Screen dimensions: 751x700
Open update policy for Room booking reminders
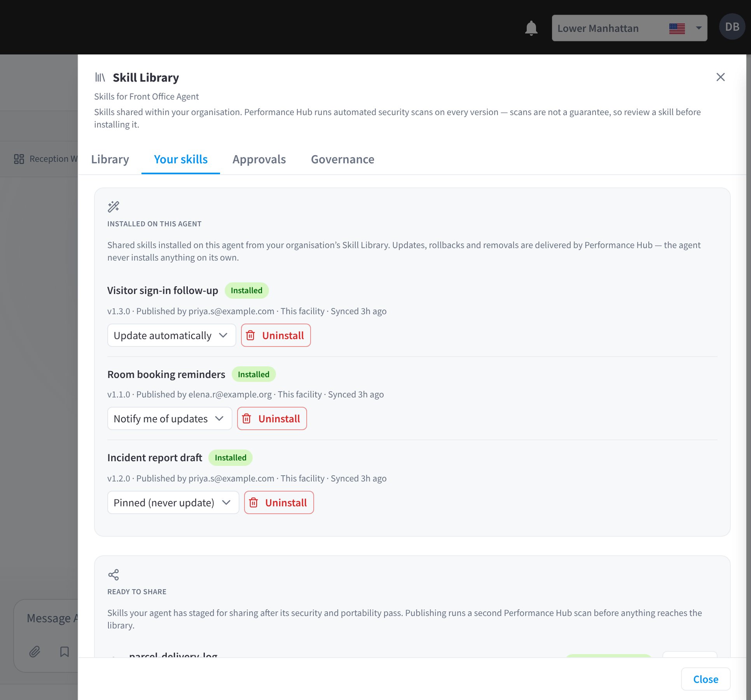pos(169,418)
